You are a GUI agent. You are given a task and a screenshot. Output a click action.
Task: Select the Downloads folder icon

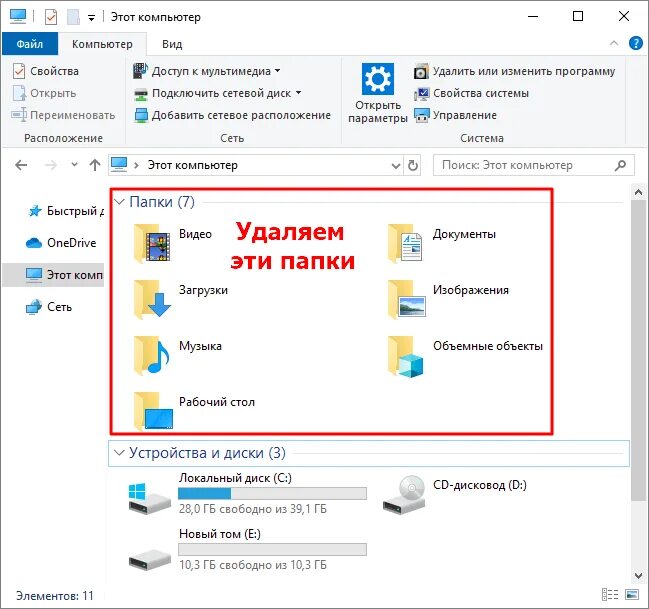[152, 299]
